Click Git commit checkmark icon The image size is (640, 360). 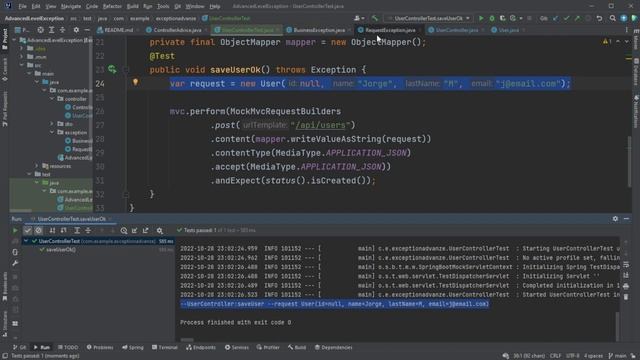coord(566,18)
